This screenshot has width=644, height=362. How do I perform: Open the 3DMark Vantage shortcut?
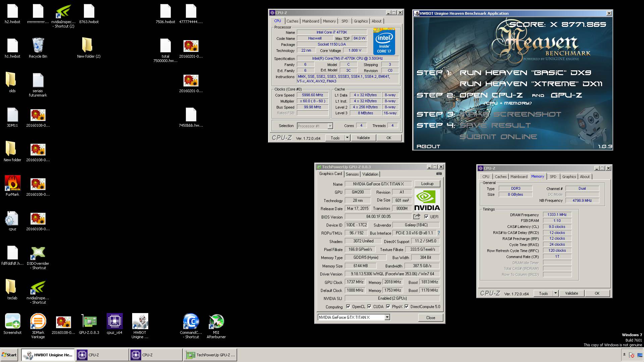[38, 326]
